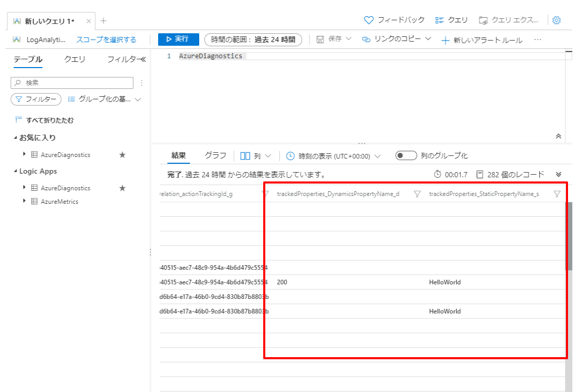
Task: Select the 新しいクエリ 1* tab
Action: pos(49,21)
